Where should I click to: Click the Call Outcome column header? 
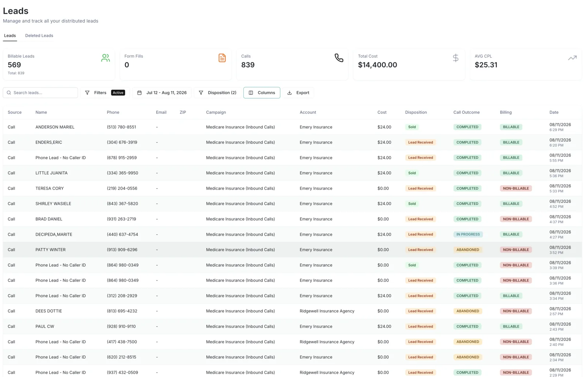(466, 112)
